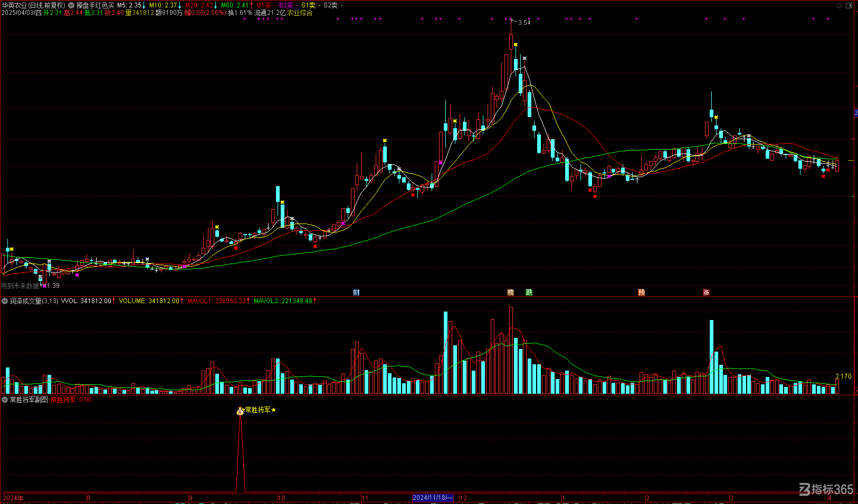The height and width of the screenshot is (504, 858).
Task: Click the 操盘手红色买 indicator name
Action: click(95, 5)
